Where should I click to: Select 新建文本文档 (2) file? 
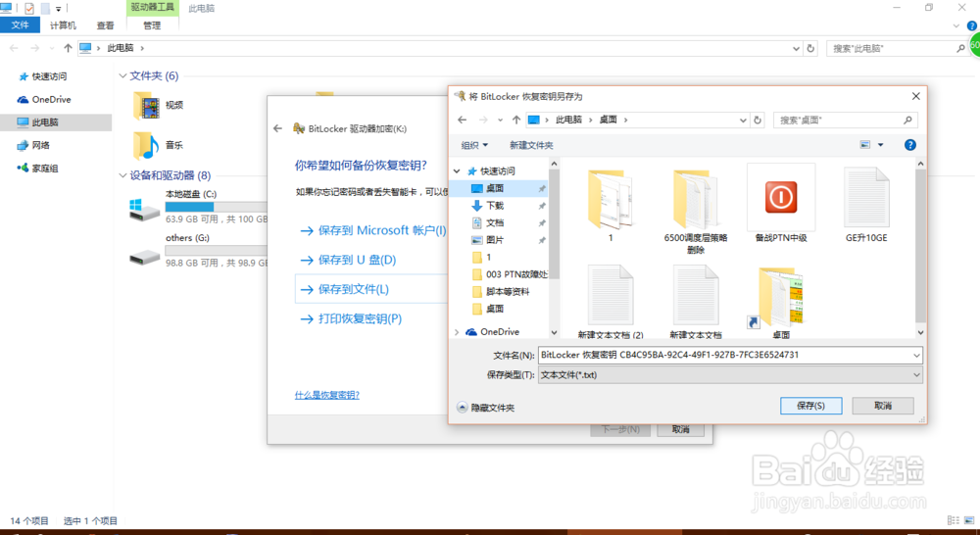pos(611,301)
